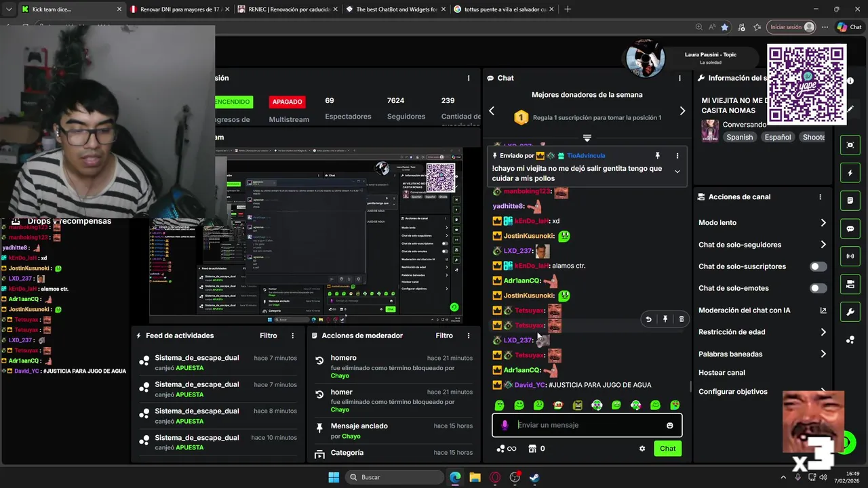Open the stream preview icon in right sidebar
Viewport: 868px width, 488px height.
(850, 145)
